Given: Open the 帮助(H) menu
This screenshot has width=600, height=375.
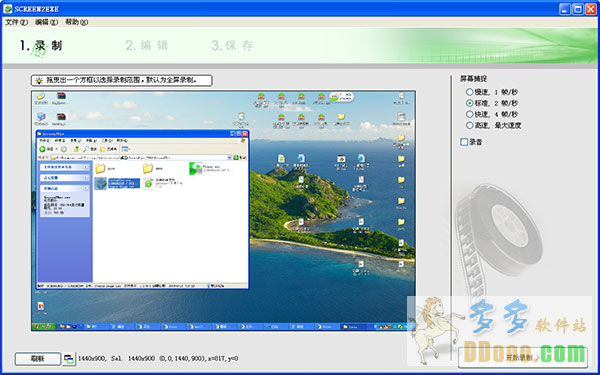Looking at the screenshot, I should point(76,22).
